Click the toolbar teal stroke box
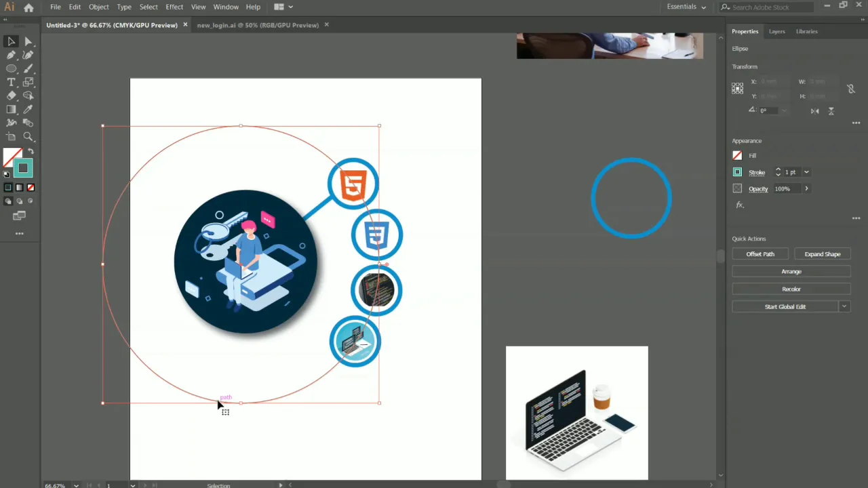This screenshot has height=488, width=868. [x=23, y=168]
